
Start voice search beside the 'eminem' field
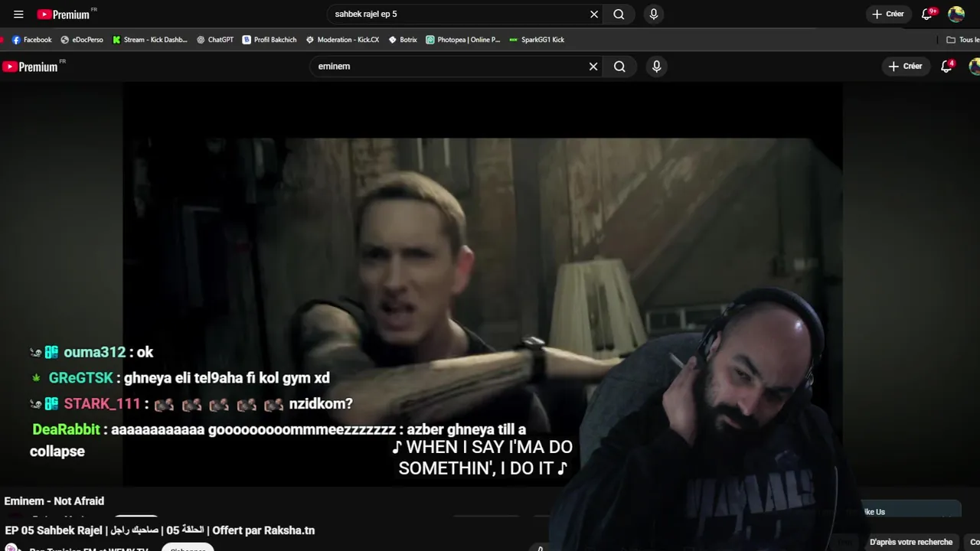[656, 67]
